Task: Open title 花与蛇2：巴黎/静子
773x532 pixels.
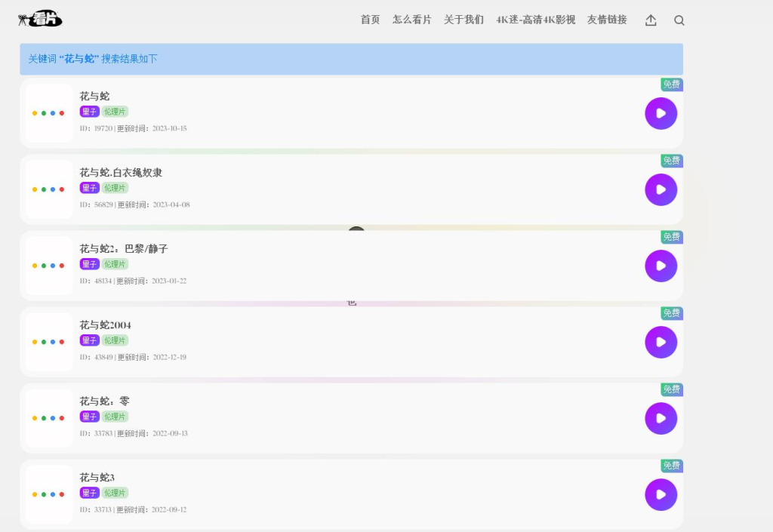Action: pos(124,249)
